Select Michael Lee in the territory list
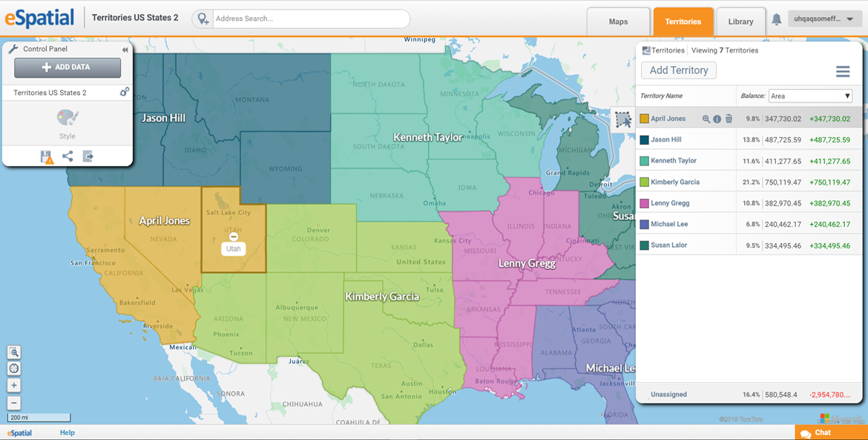 tap(669, 224)
